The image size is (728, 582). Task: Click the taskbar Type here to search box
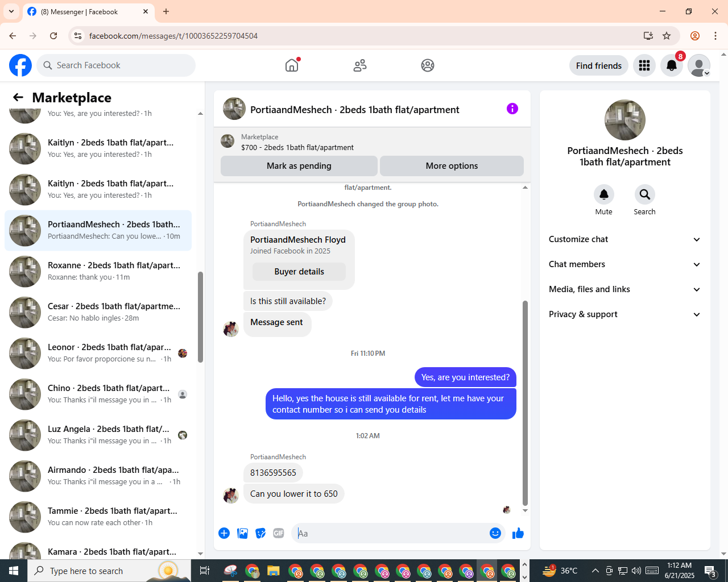(109, 571)
